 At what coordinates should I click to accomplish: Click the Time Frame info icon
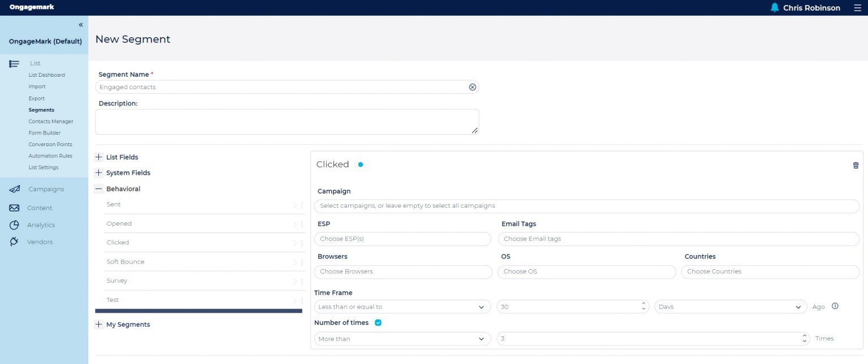[835, 306]
